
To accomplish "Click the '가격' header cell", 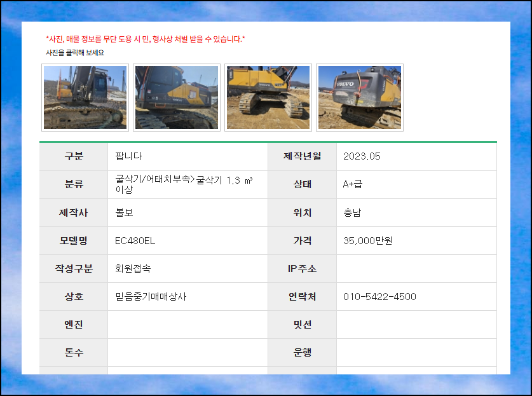I will point(303,240).
